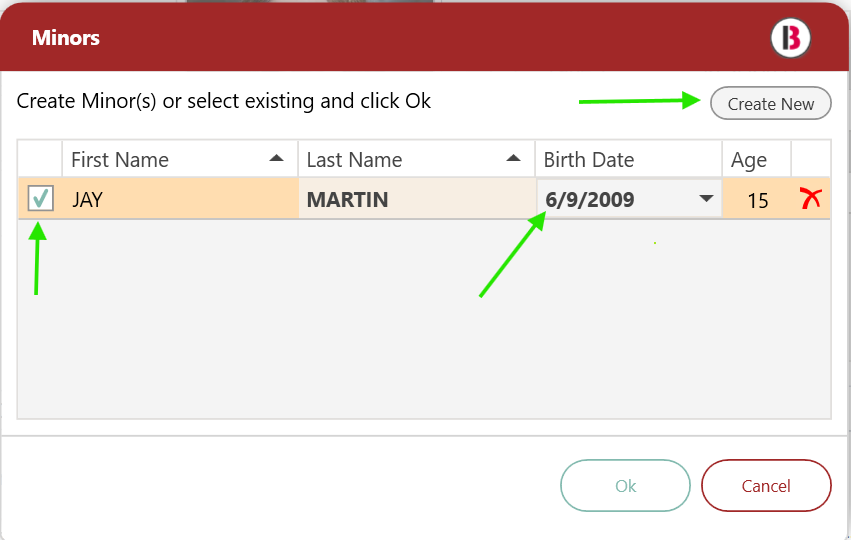Click the empty area of minors list
851x540 pixels.
pos(424,319)
